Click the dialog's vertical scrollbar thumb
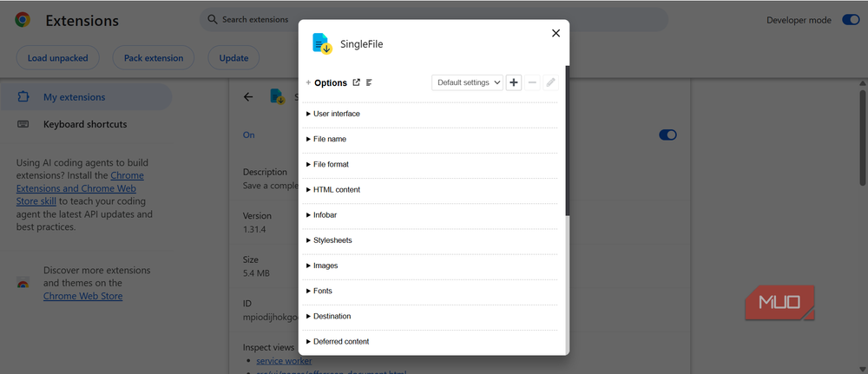 click(x=567, y=141)
